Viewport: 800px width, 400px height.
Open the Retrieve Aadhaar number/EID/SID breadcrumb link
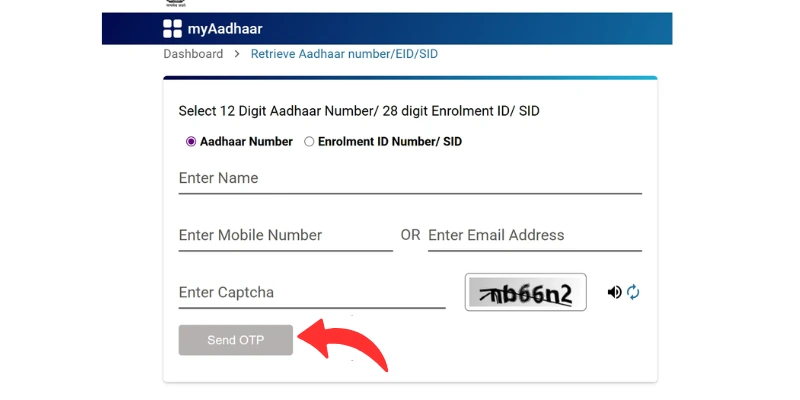[344, 54]
